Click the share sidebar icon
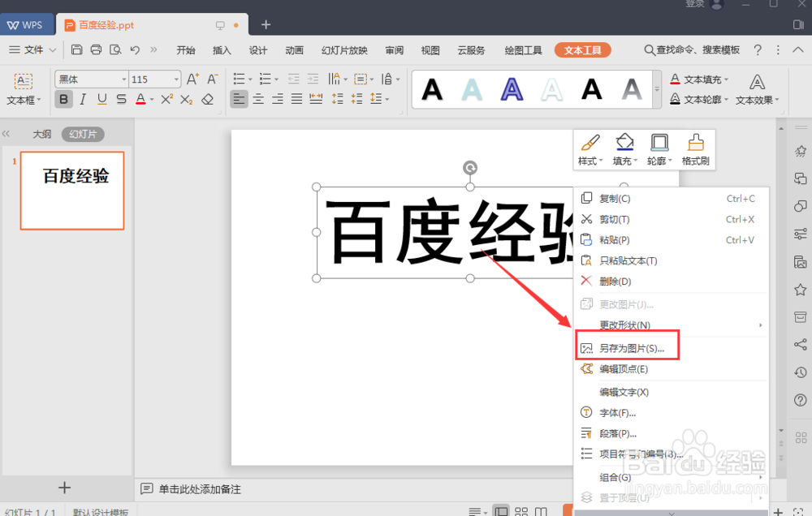 800,345
